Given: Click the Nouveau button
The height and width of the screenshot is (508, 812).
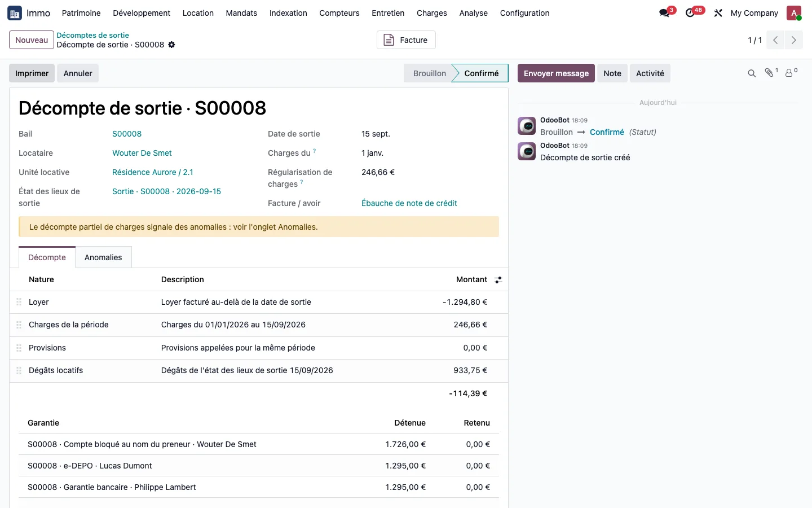Looking at the screenshot, I should click(x=32, y=40).
